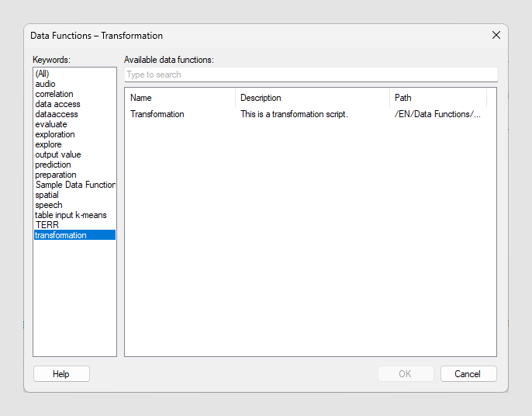Choose the spatial keyword

[x=47, y=195]
